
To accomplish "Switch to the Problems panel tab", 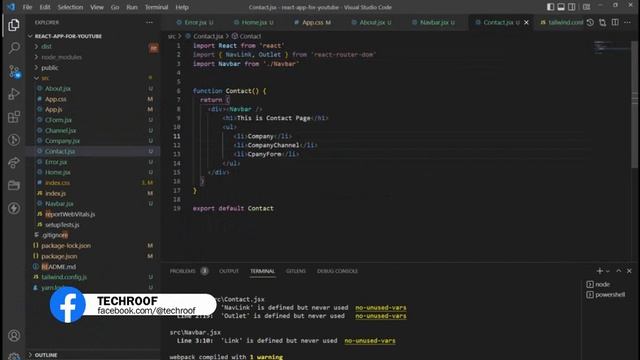I will coord(182,271).
